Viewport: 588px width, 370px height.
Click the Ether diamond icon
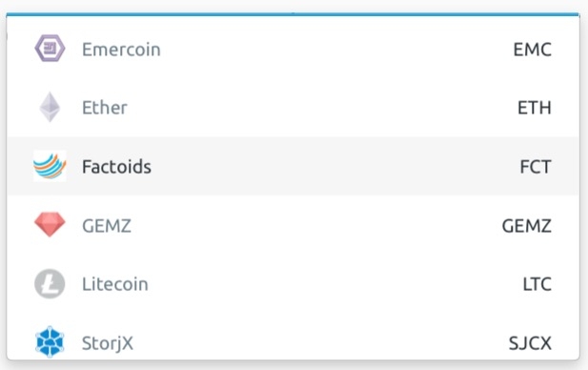pos(50,108)
